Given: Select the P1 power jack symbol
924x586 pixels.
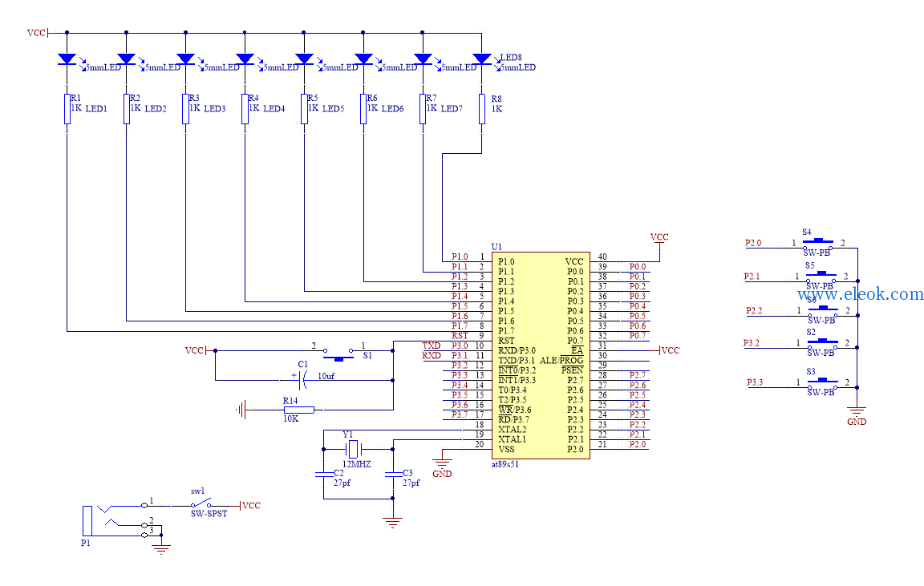Looking at the screenshot, I should [115, 521].
